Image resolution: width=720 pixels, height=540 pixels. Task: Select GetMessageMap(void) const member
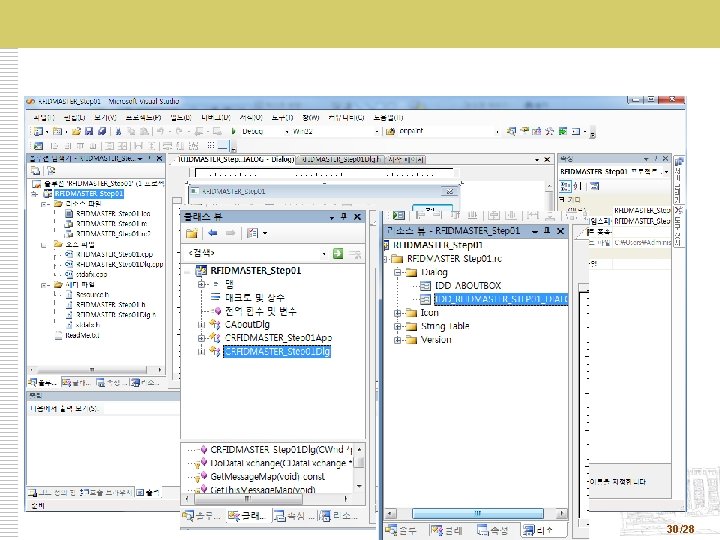tap(267, 477)
